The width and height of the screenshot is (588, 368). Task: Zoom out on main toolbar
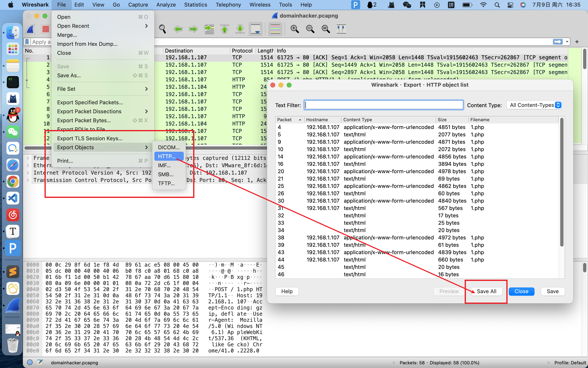[x=310, y=29]
